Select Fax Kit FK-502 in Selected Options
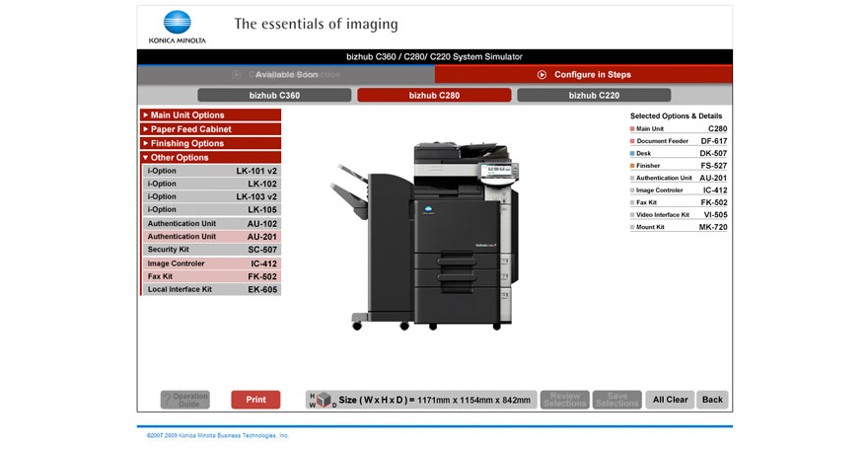The height and width of the screenshot is (451, 868). click(x=679, y=202)
